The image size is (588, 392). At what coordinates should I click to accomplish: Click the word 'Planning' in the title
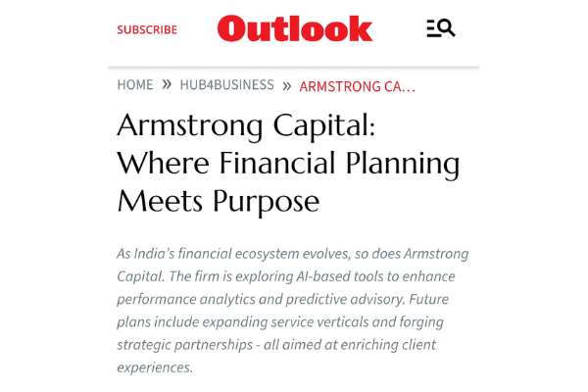pyautogui.click(x=403, y=165)
